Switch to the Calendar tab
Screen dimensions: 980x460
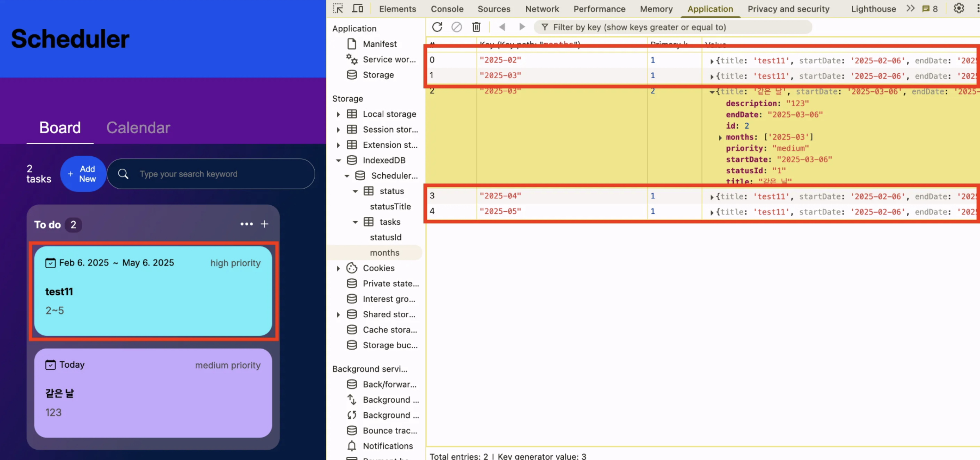(138, 128)
